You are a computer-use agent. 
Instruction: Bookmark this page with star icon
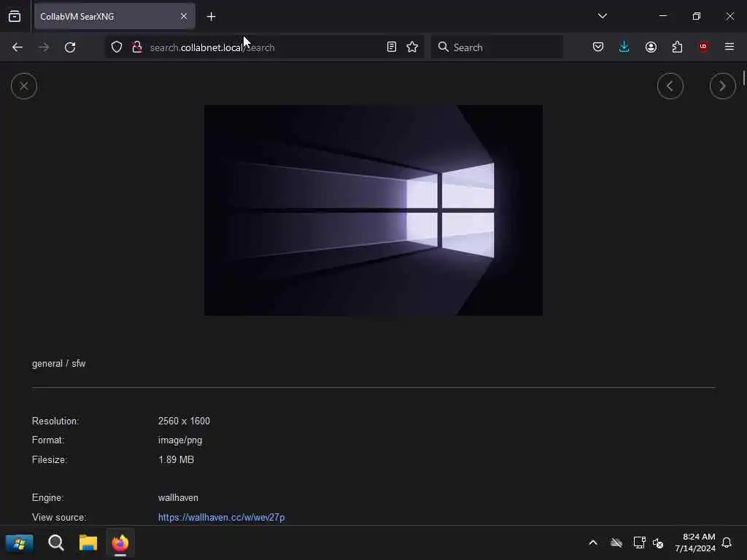(x=412, y=47)
